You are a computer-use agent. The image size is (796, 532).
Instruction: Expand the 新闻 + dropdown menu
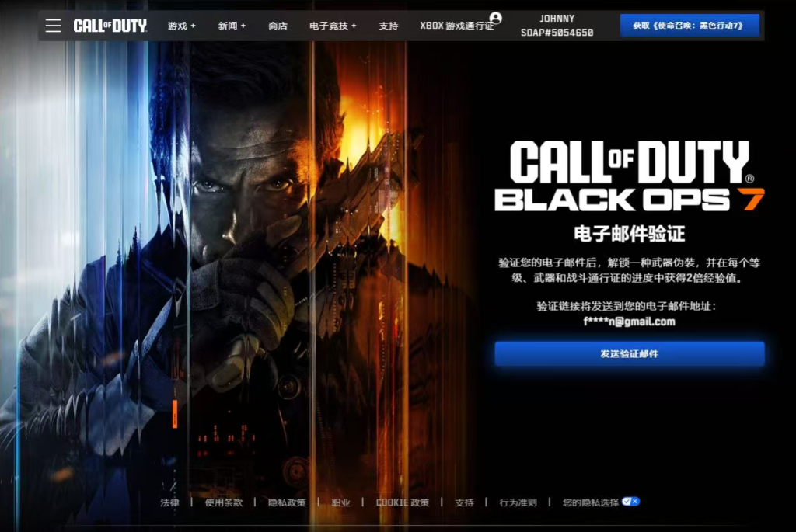232,26
